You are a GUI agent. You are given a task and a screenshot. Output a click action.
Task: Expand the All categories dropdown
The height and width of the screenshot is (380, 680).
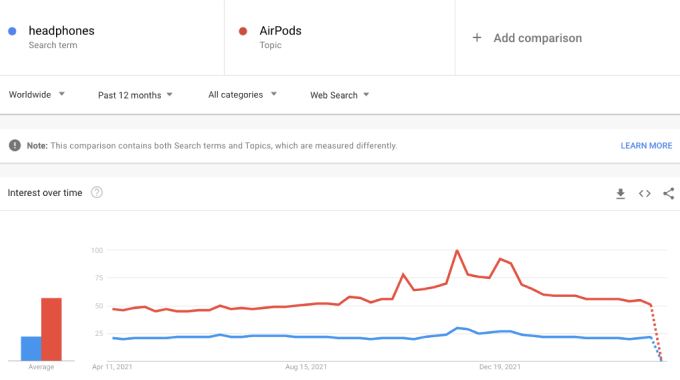[x=242, y=95]
